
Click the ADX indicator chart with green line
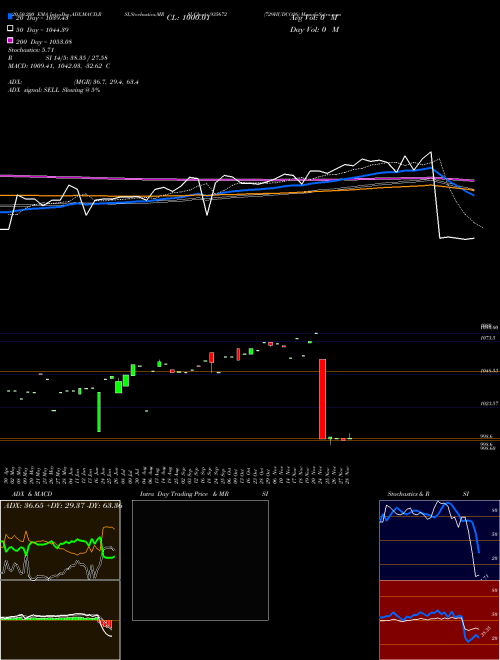[60, 540]
